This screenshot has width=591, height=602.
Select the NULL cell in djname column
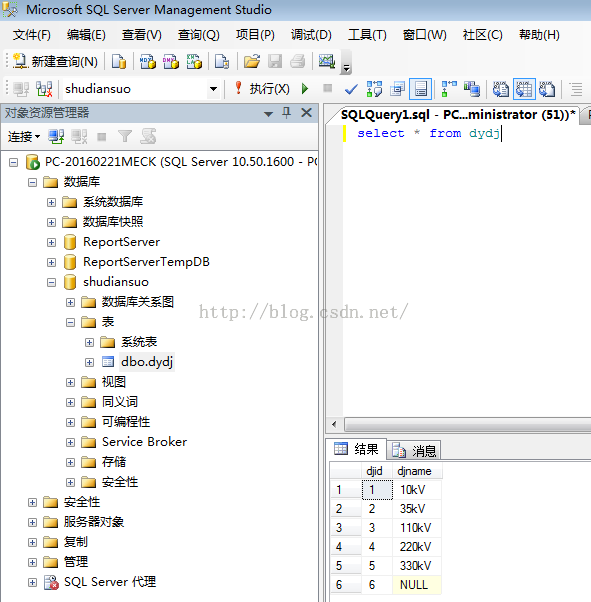(417, 585)
